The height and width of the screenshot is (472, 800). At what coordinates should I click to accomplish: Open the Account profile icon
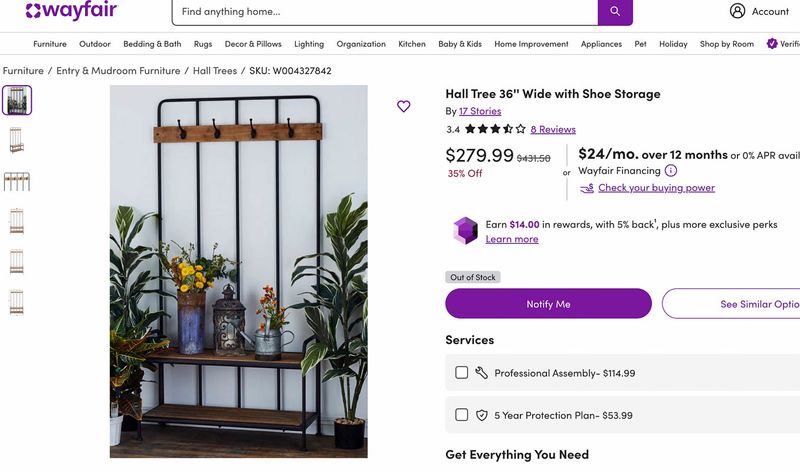coord(737,11)
